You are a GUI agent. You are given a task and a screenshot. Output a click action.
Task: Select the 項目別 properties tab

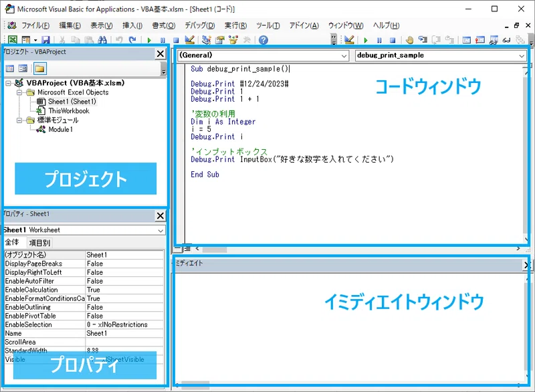point(39,243)
